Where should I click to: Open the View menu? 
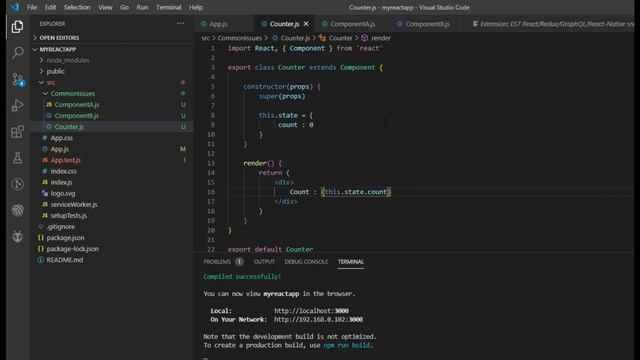coord(105,7)
